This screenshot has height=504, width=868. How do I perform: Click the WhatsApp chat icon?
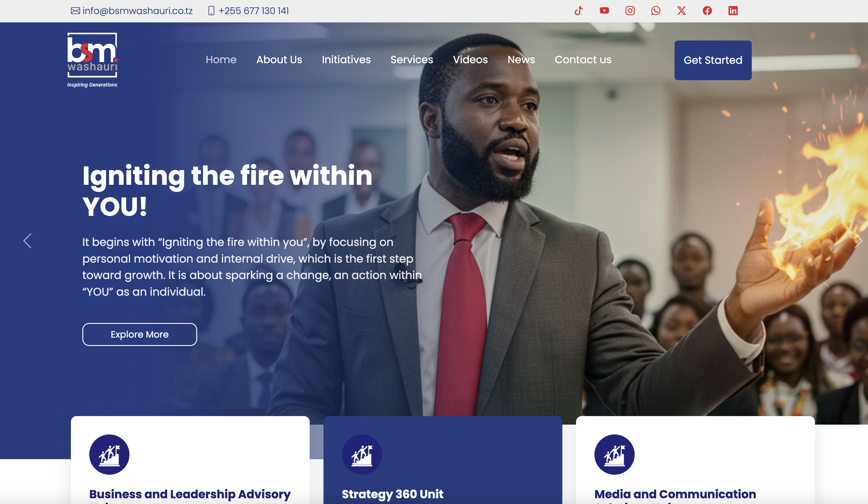(656, 11)
